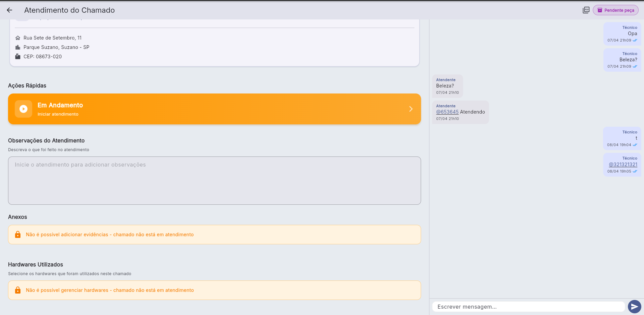644x315 pixels.
Task: Open the PDF documents icon in header
Action: coord(586,10)
